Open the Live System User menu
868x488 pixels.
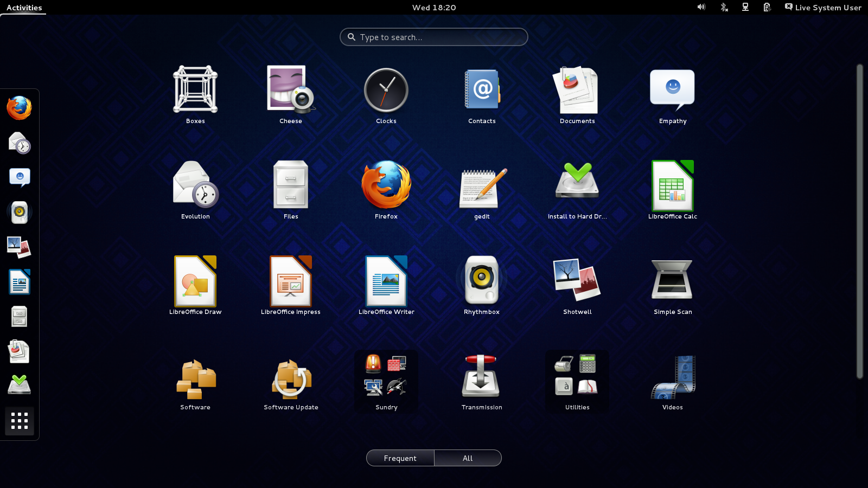[x=823, y=8]
